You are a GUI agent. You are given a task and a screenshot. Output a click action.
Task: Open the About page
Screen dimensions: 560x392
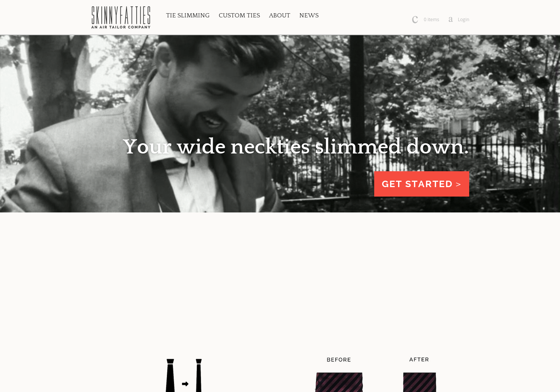pyautogui.click(x=280, y=15)
